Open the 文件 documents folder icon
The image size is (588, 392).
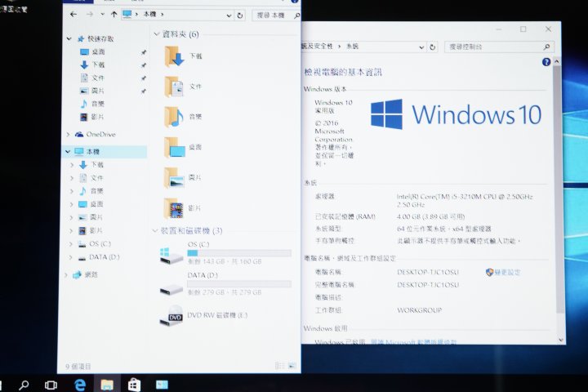click(175, 87)
